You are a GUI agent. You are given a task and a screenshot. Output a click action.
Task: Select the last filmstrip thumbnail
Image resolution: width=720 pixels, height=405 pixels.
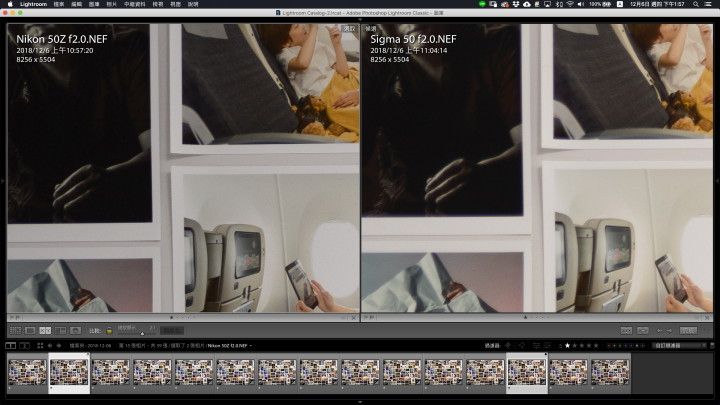pyautogui.click(x=610, y=372)
